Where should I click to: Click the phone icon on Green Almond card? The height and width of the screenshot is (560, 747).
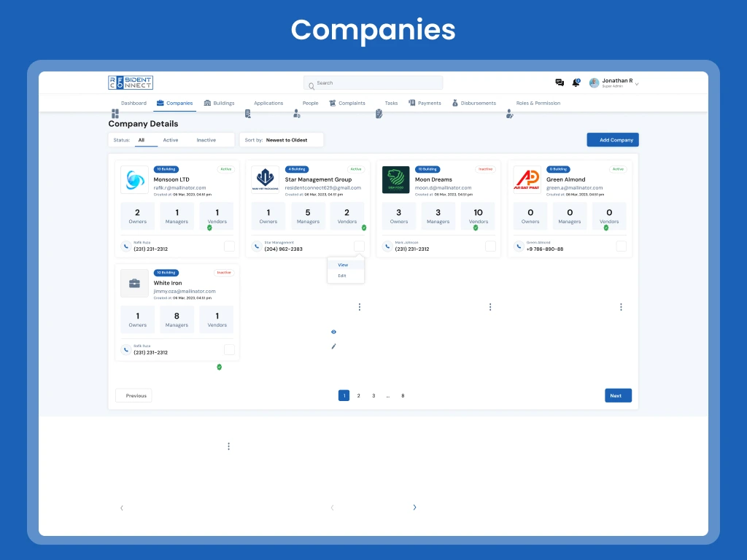pyautogui.click(x=519, y=246)
